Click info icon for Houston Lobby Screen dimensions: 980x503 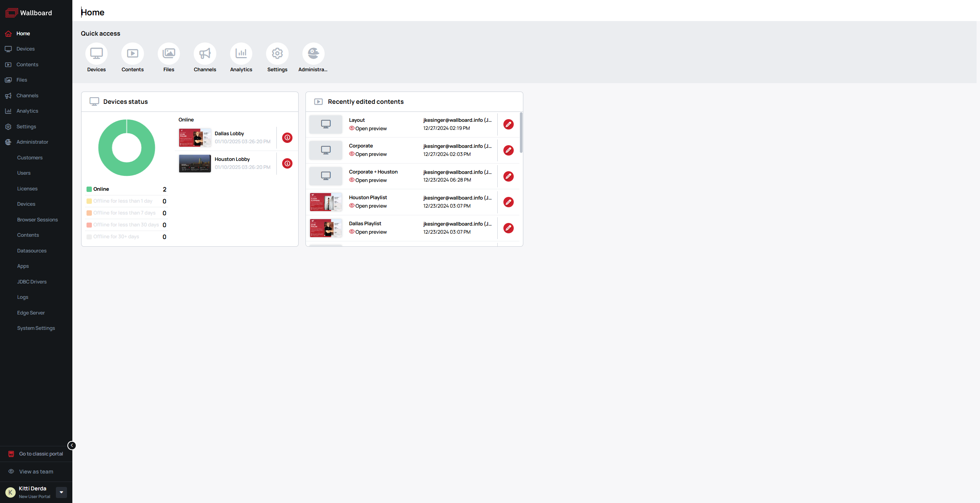tap(287, 164)
